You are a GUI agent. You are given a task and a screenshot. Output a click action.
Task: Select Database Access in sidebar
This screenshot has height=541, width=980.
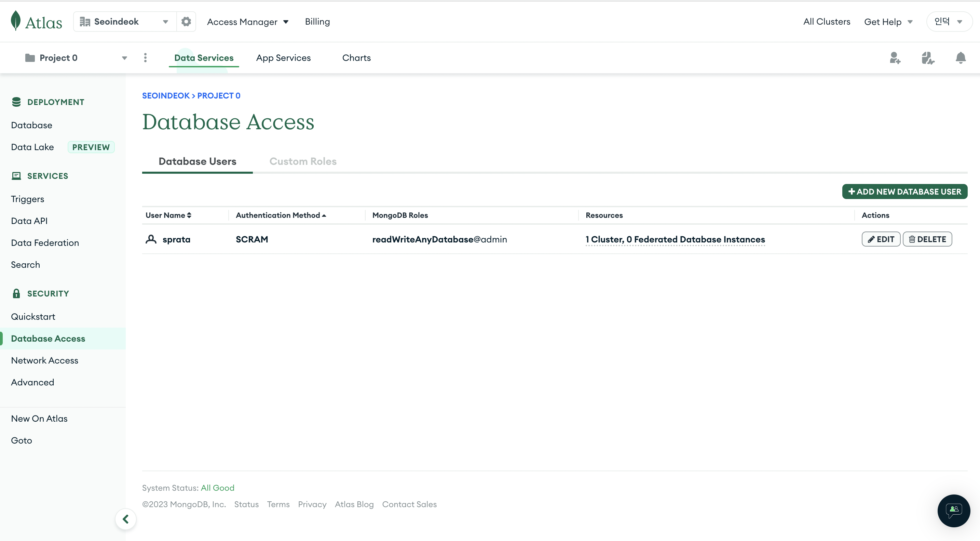pos(63,339)
